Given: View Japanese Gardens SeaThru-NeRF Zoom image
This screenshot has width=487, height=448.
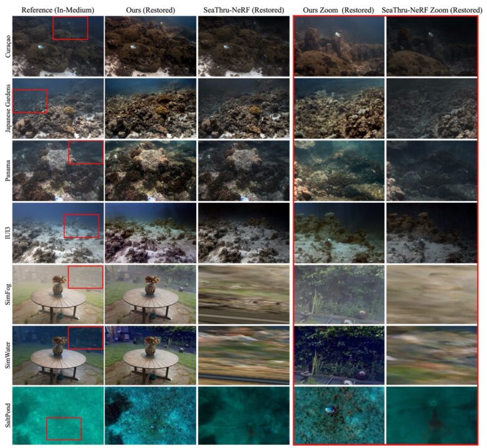Looking at the screenshot, I should [x=432, y=108].
